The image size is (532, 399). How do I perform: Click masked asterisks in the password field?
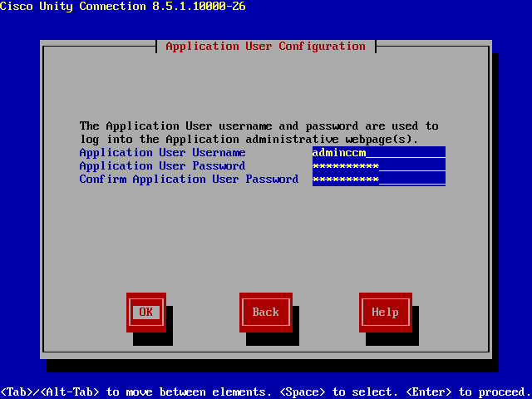[345, 166]
